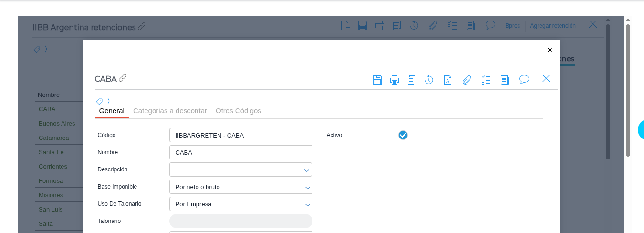Expand the Descripción dropdown
The image size is (644, 233).
click(307, 170)
